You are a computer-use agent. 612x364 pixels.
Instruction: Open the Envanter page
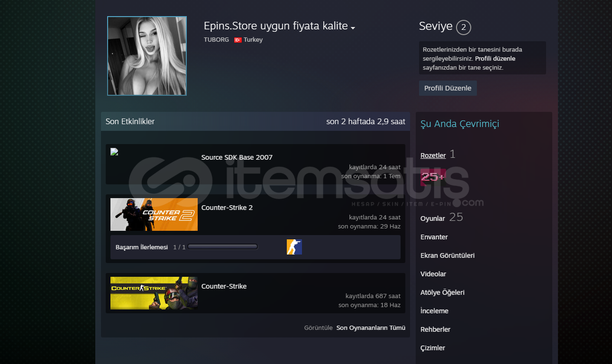[434, 237]
